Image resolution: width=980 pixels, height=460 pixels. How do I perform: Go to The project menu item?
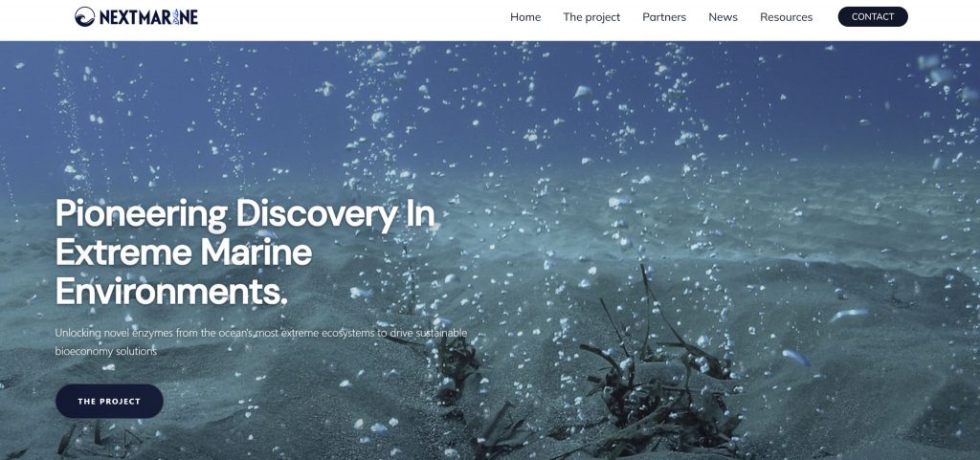[x=591, y=17]
